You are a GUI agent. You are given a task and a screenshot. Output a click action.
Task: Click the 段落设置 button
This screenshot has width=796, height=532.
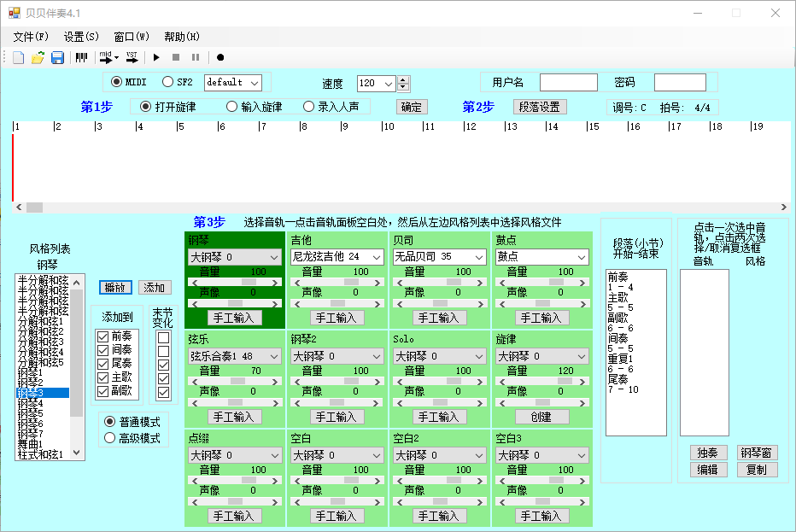click(540, 107)
